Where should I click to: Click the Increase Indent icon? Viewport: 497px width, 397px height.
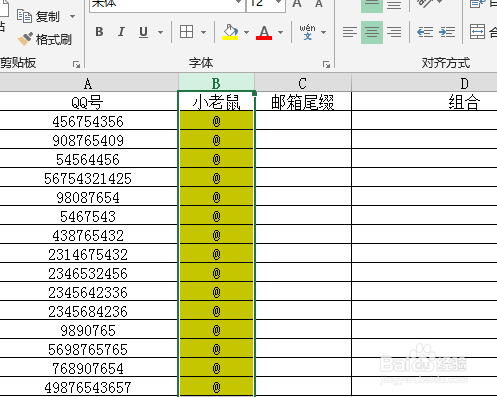point(447,32)
